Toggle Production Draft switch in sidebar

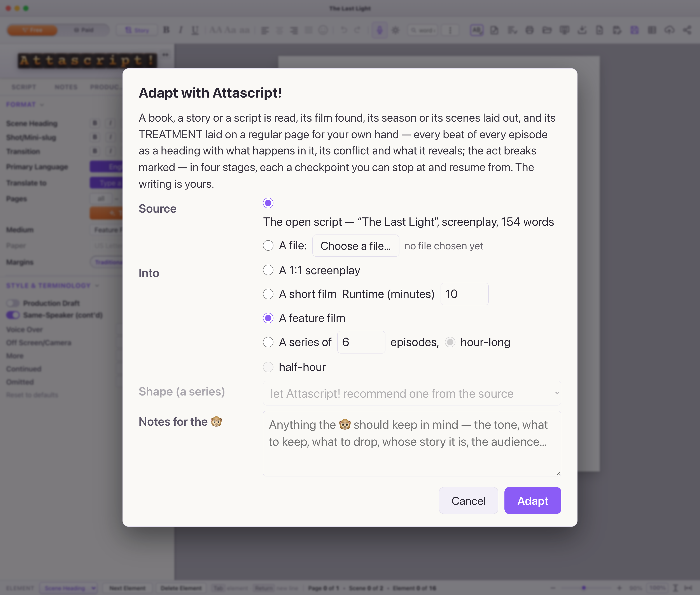tap(13, 303)
